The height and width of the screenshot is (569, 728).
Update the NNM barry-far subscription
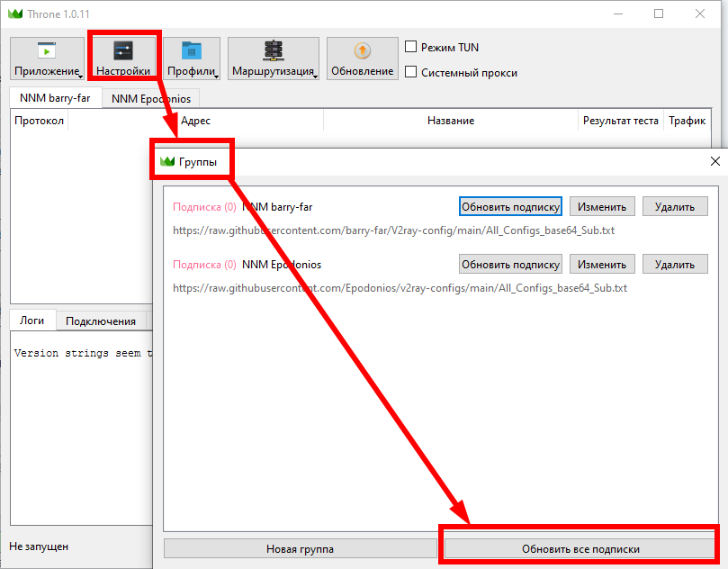pos(510,207)
